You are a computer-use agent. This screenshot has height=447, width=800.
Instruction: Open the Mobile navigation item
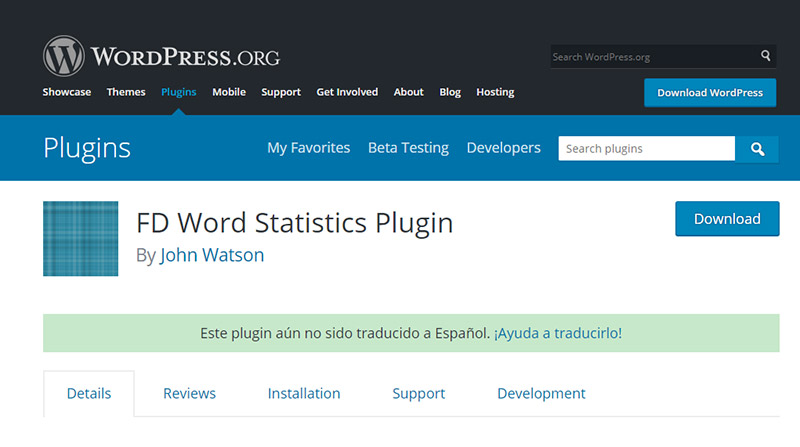pos(229,92)
